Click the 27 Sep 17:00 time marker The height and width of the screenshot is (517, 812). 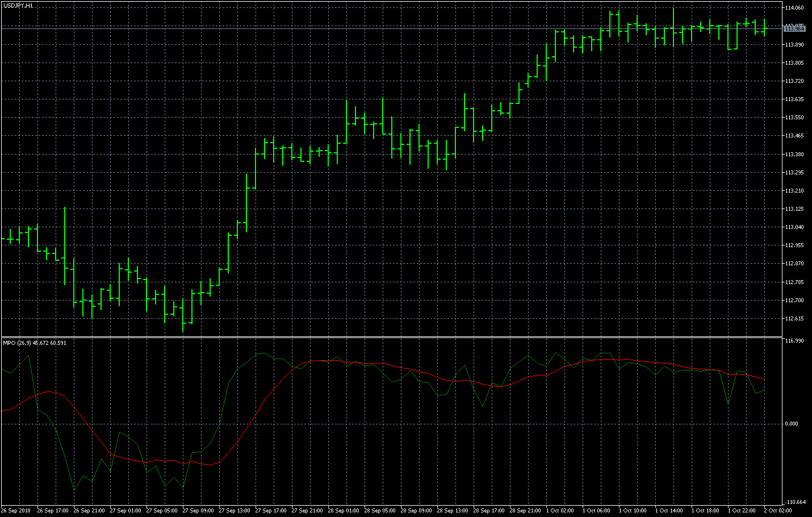click(271, 511)
